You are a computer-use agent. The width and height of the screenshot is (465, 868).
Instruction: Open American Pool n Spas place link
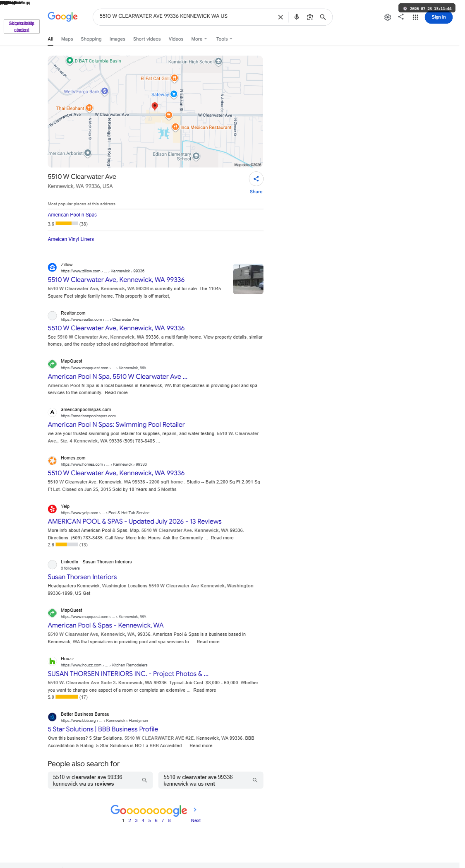pyautogui.click(x=72, y=215)
